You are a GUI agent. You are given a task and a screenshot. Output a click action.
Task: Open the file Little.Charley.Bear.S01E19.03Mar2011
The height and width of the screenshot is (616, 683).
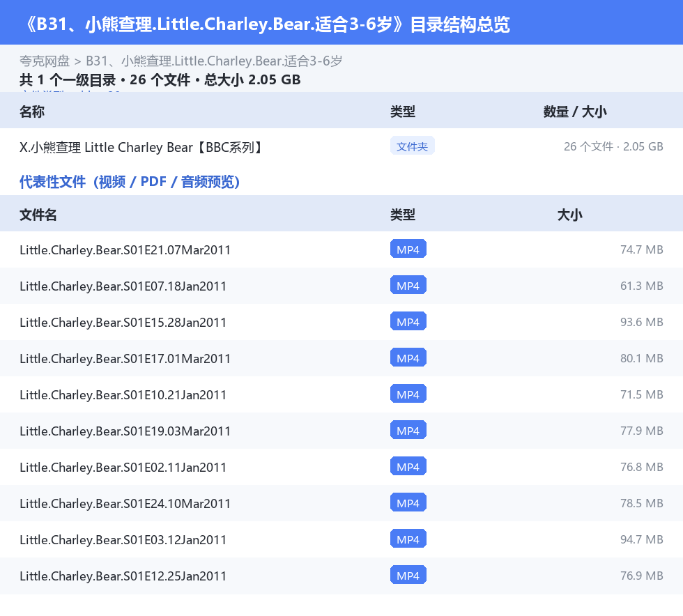tap(125, 431)
